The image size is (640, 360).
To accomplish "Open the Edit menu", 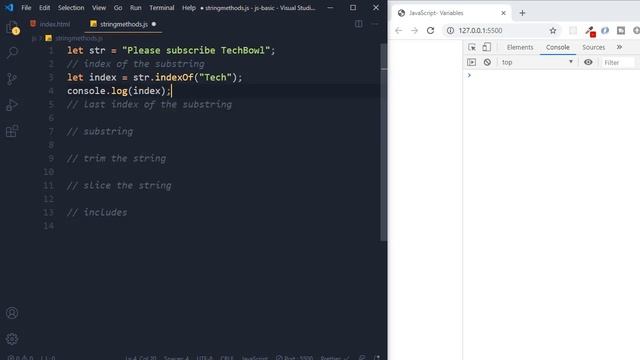I will [44, 8].
